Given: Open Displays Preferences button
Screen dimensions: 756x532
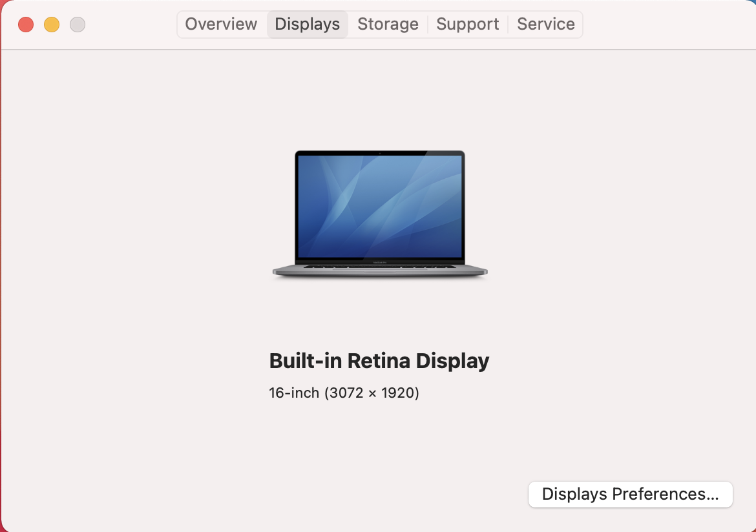Looking at the screenshot, I should click(x=630, y=495).
